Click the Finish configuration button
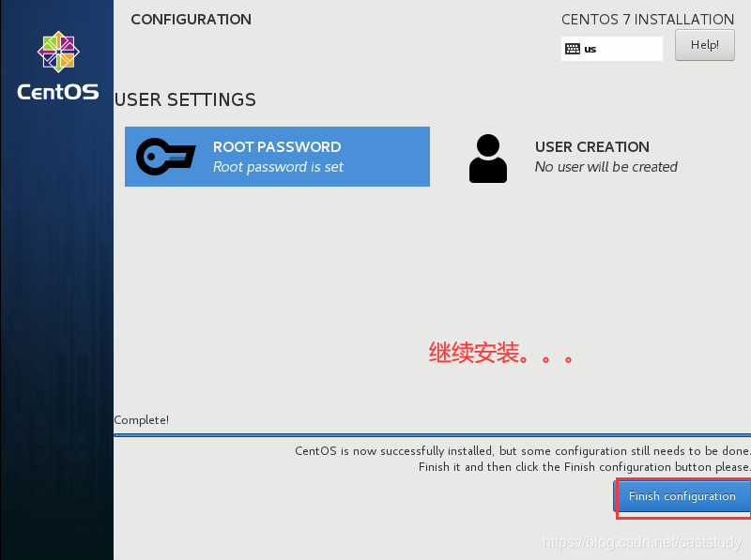The width and height of the screenshot is (751, 560). pyautogui.click(x=682, y=496)
